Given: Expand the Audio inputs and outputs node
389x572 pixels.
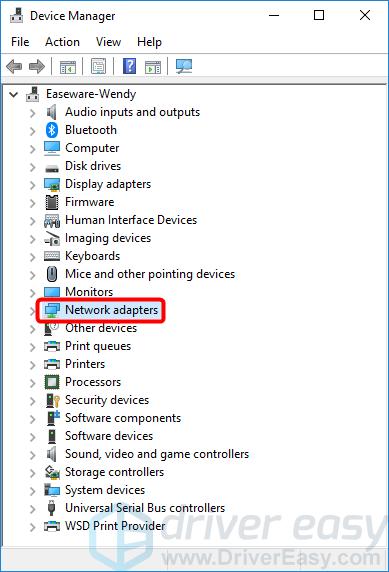Looking at the screenshot, I should pyautogui.click(x=32, y=113).
